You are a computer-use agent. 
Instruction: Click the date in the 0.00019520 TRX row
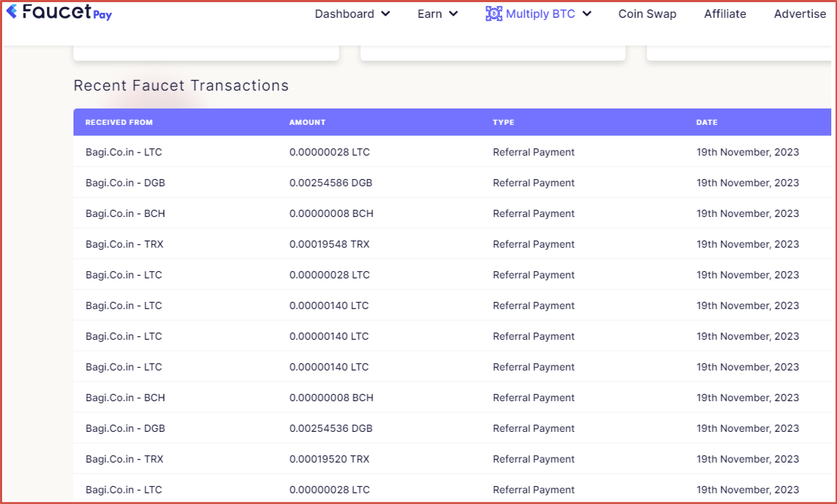point(747,459)
